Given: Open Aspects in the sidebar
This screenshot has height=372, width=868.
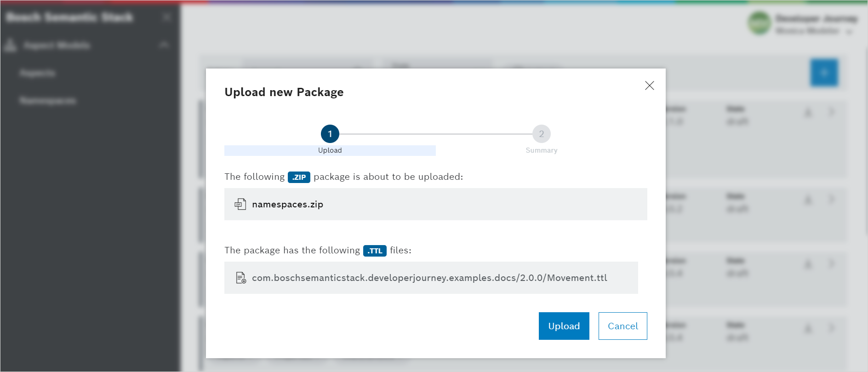Looking at the screenshot, I should [38, 73].
